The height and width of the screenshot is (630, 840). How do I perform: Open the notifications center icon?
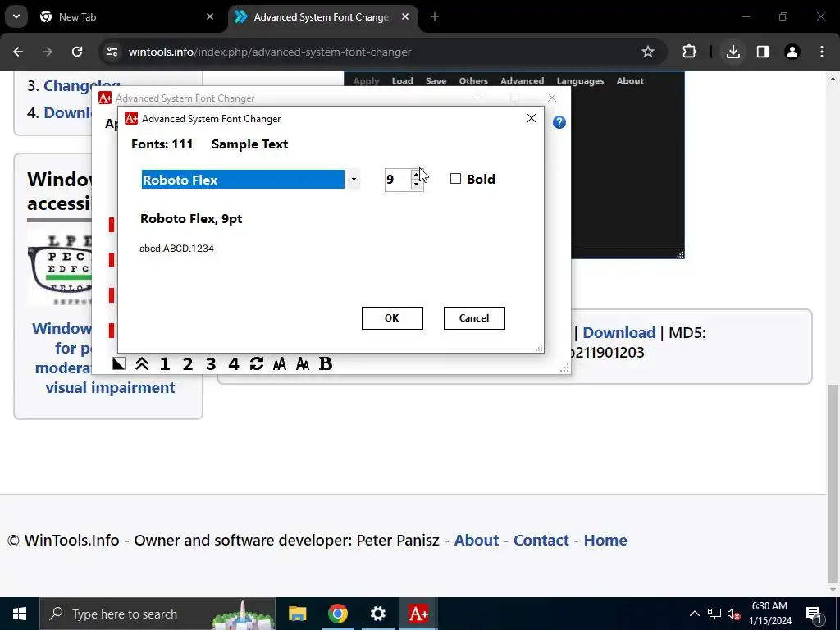814,614
